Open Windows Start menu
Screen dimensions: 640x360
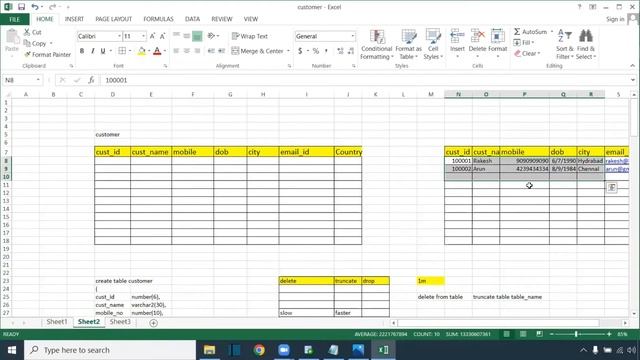click(x=12, y=350)
